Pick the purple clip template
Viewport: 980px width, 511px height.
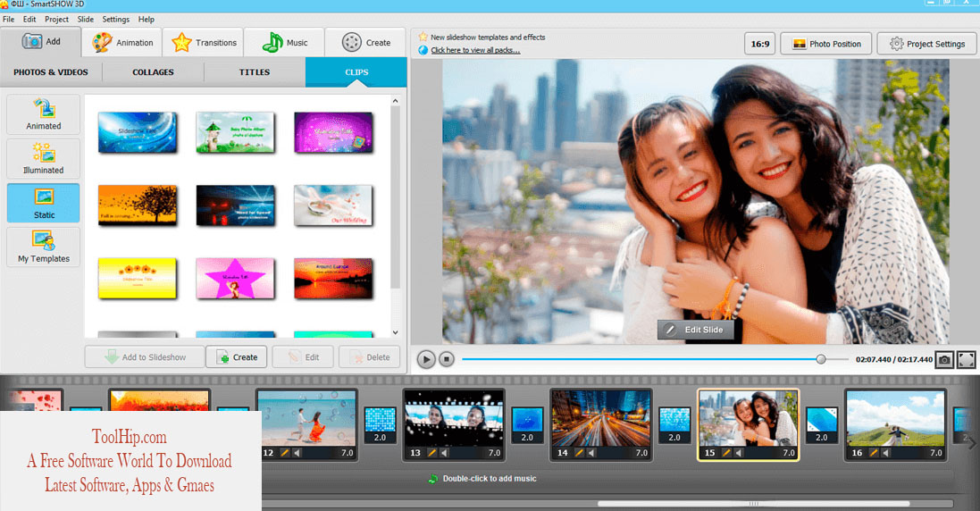333,132
